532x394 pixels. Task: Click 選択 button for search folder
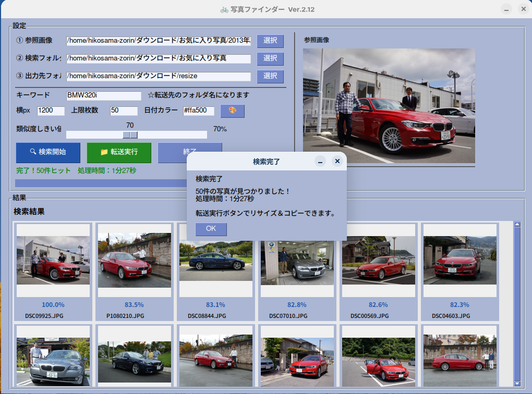coord(270,58)
